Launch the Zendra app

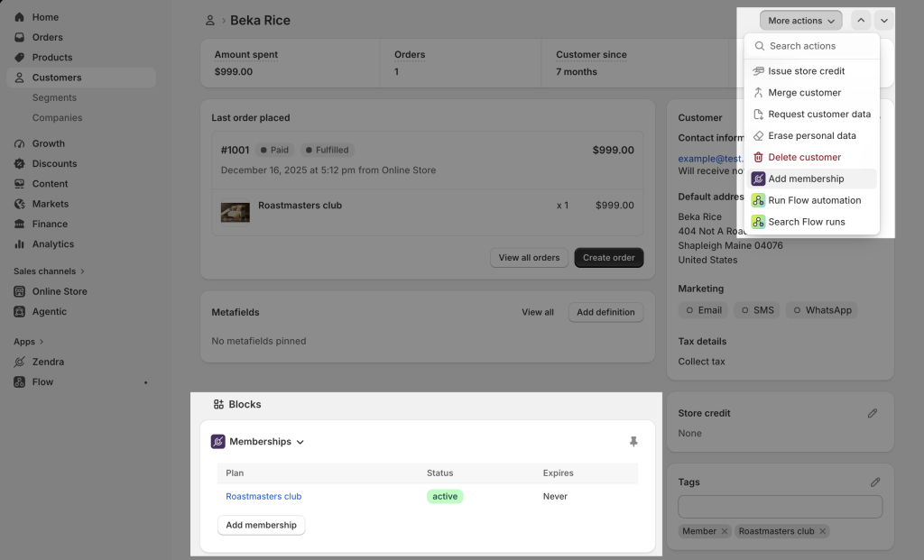(48, 362)
